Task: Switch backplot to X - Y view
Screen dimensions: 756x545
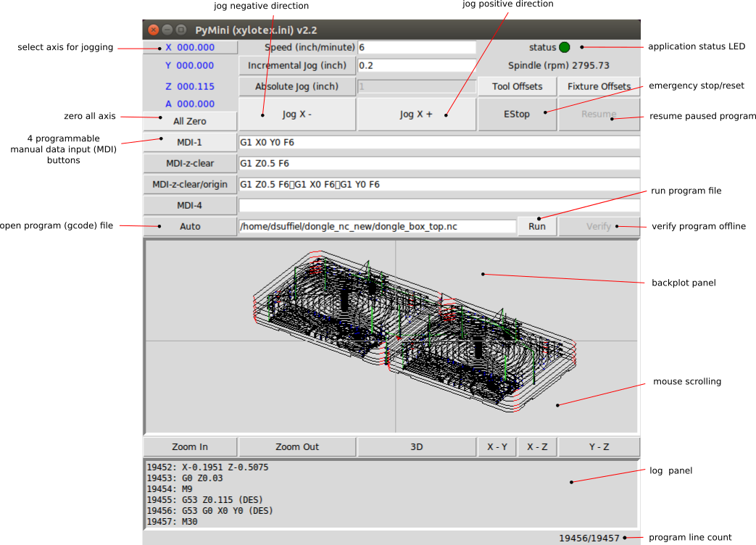Action: click(497, 446)
